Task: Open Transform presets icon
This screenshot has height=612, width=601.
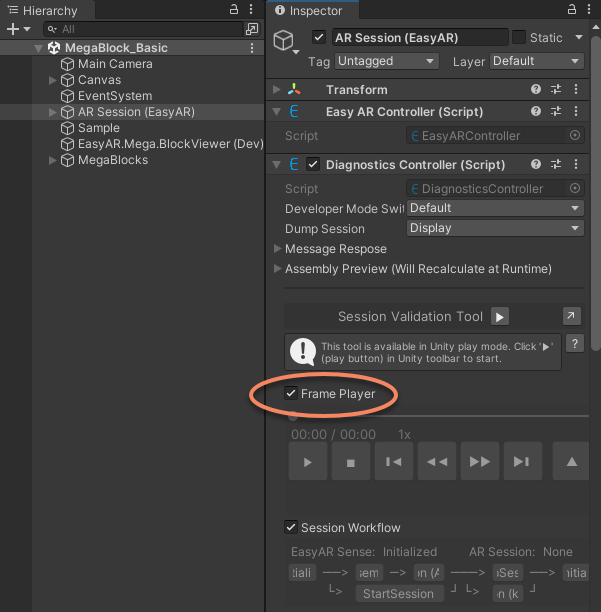Action: click(x=556, y=89)
